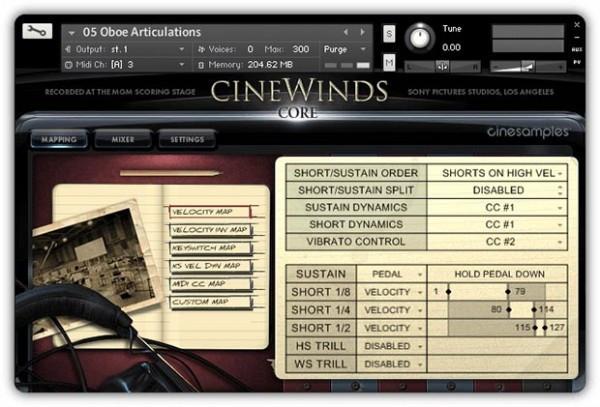Click the volume slider handle
The width and height of the screenshot is (600, 407).
[528, 67]
